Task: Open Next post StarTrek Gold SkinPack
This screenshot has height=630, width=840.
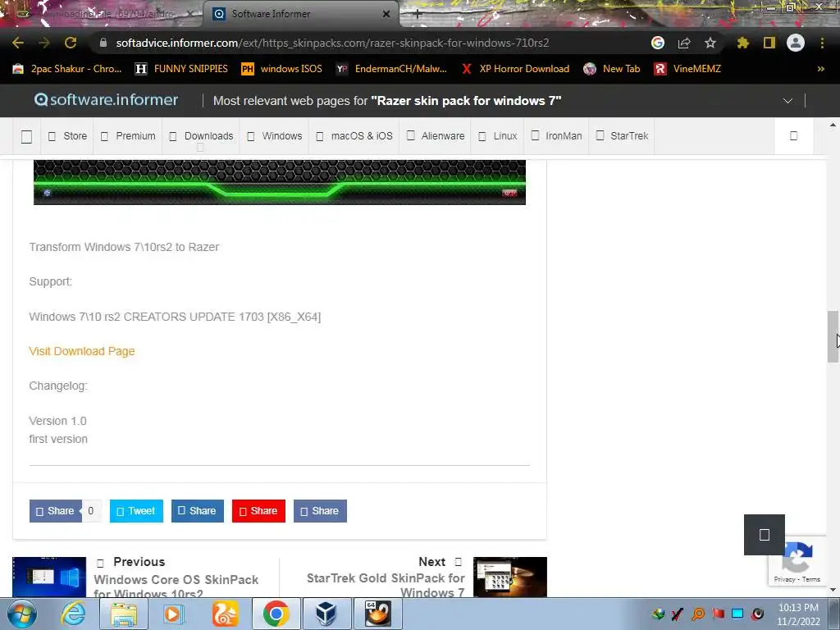Action: (386, 585)
